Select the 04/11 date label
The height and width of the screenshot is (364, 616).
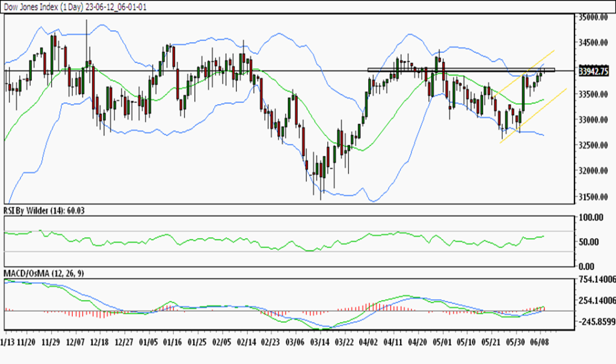[x=393, y=342]
